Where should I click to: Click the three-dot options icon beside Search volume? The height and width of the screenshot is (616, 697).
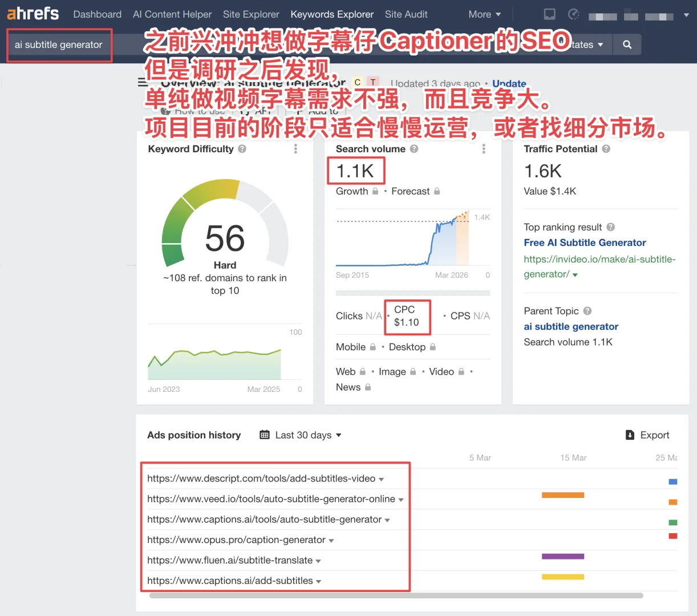pyautogui.click(x=484, y=149)
